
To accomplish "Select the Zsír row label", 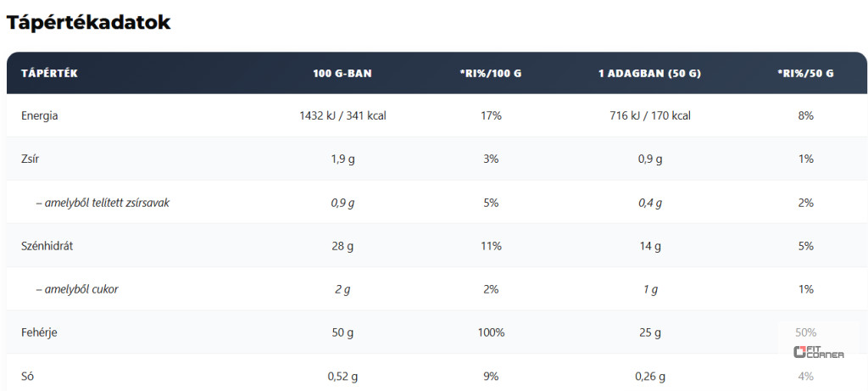I will tap(31, 159).
